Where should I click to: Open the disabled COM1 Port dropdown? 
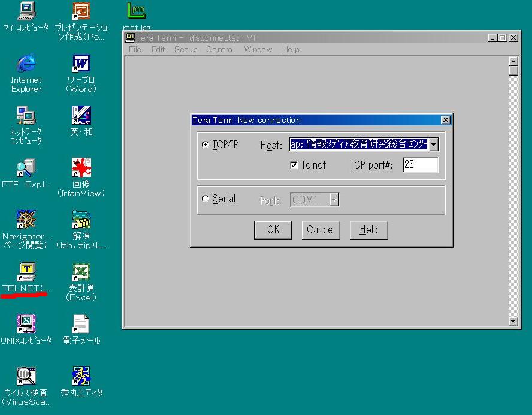[334, 200]
